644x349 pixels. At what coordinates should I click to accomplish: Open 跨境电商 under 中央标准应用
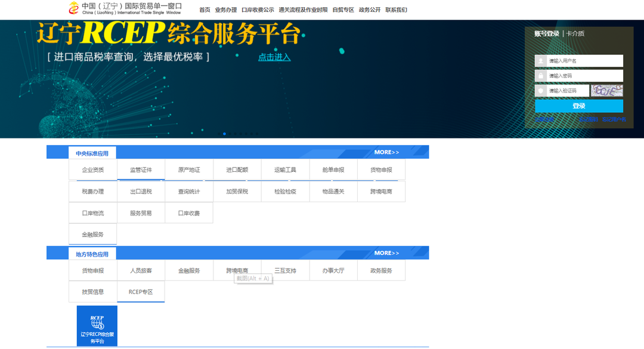(x=381, y=191)
